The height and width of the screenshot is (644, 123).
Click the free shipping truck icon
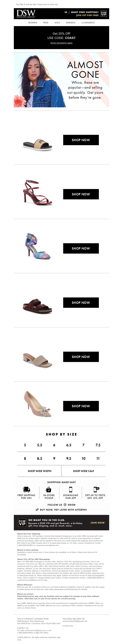[26, 489]
